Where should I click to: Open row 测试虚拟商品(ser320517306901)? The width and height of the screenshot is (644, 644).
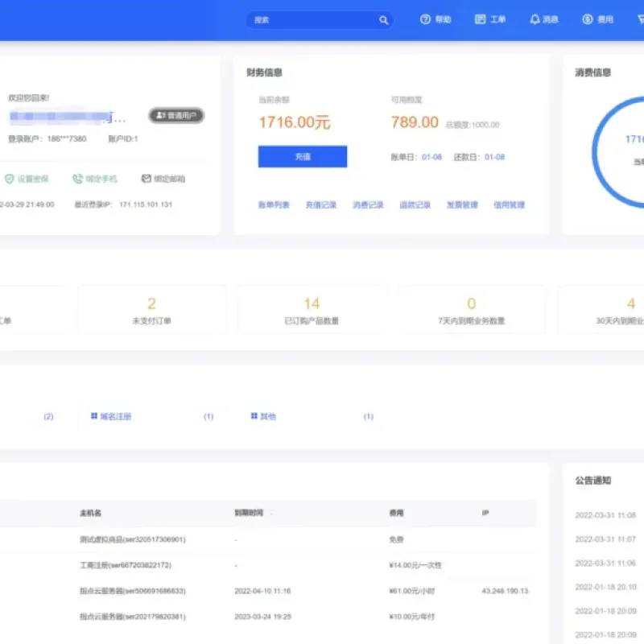point(133,539)
